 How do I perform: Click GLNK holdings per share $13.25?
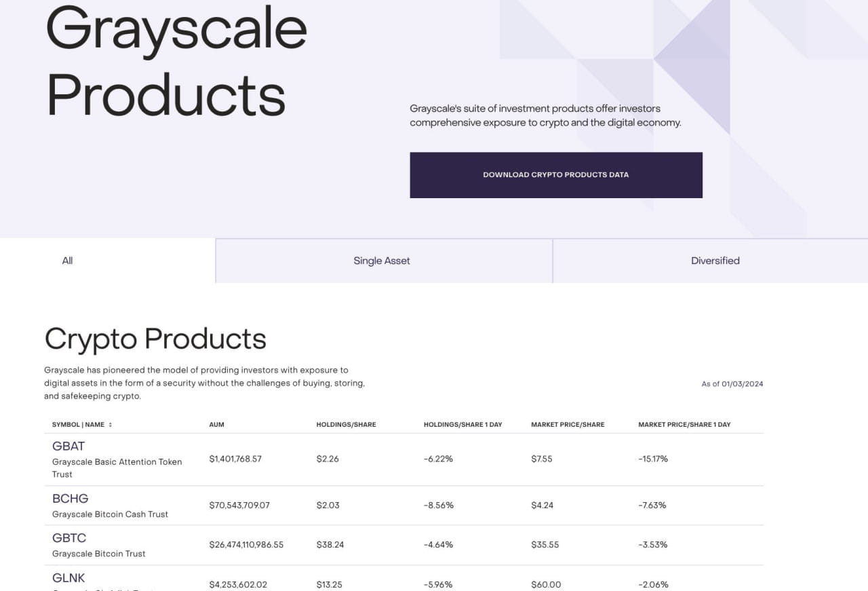click(x=329, y=585)
